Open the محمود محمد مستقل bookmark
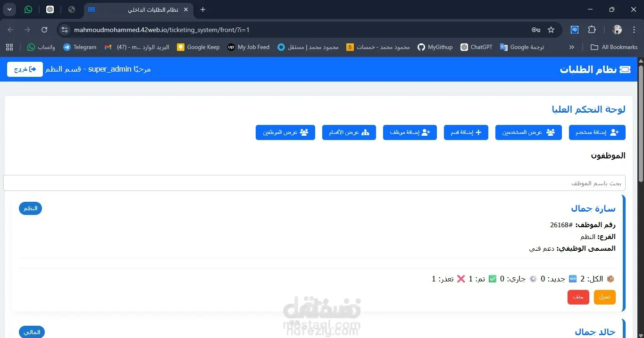 (308, 47)
